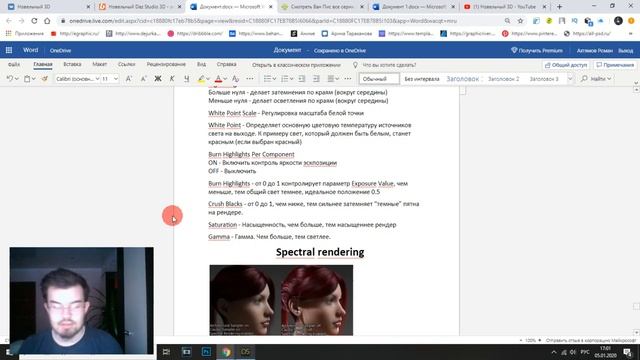Click Открыть в классическом приложении
640x360 pixels.
(296, 65)
